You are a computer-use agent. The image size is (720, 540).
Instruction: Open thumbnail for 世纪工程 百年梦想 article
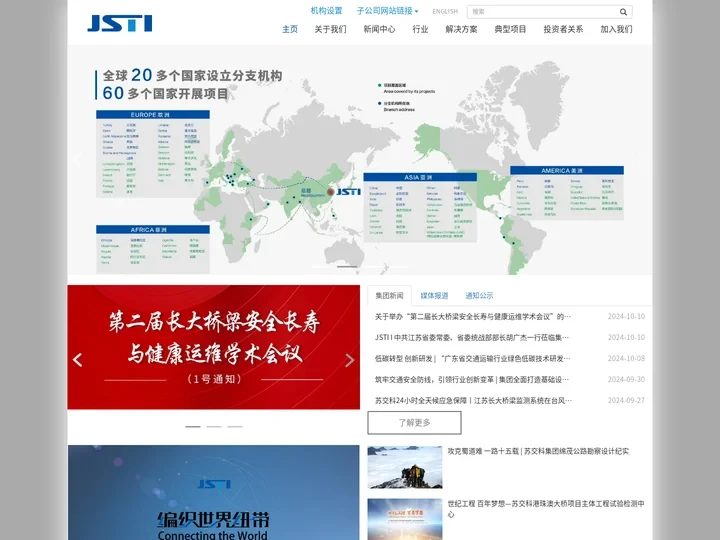tap(405, 519)
